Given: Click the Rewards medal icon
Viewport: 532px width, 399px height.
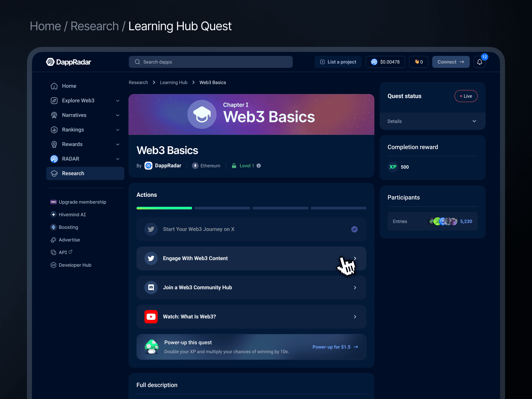Looking at the screenshot, I should point(54,144).
